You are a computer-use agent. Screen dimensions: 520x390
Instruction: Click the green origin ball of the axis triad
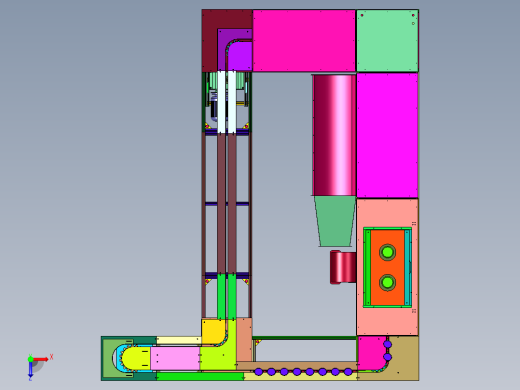pos(30,359)
